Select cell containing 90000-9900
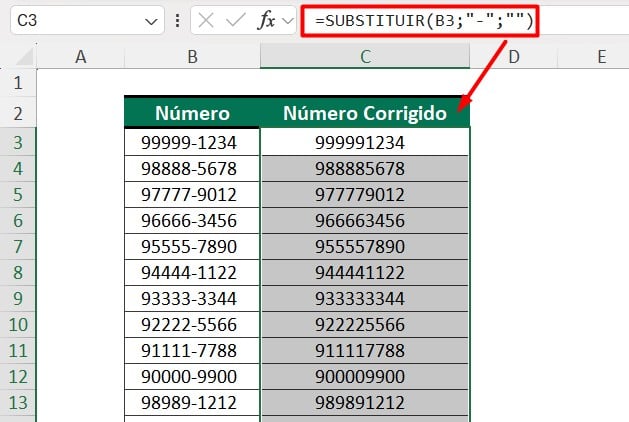629x422 pixels. tap(193, 377)
